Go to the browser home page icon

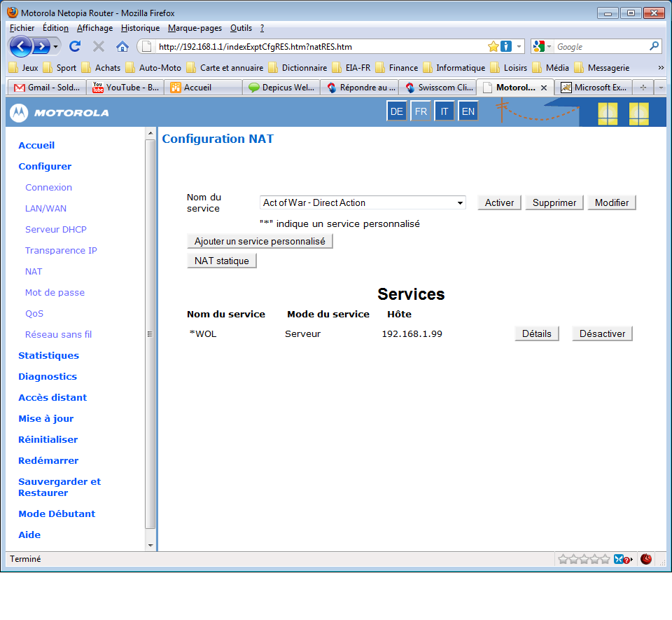[122, 47]
